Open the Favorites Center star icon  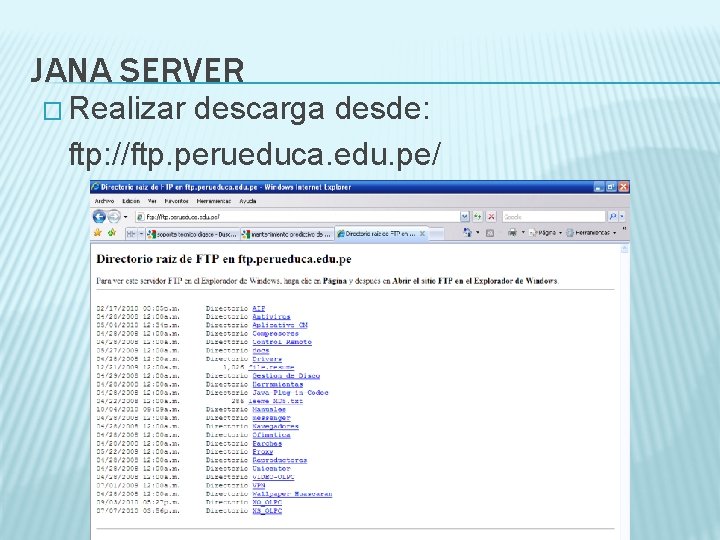coord(97,233)
